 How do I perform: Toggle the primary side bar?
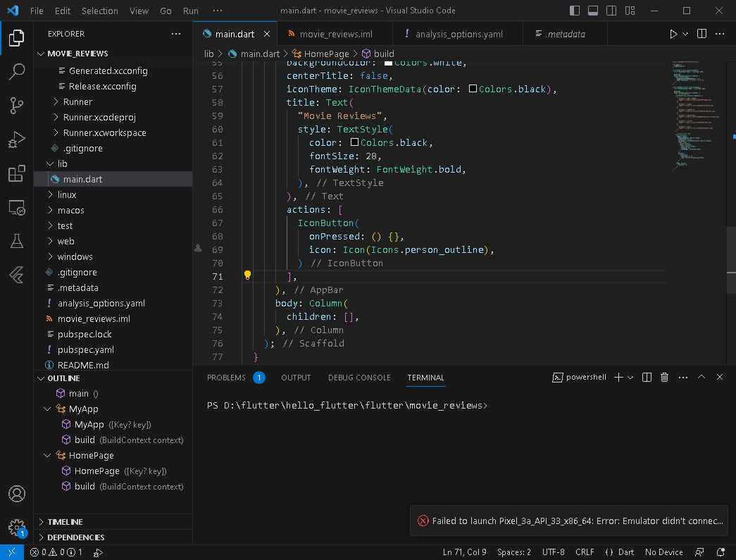[x=575, y=11]
